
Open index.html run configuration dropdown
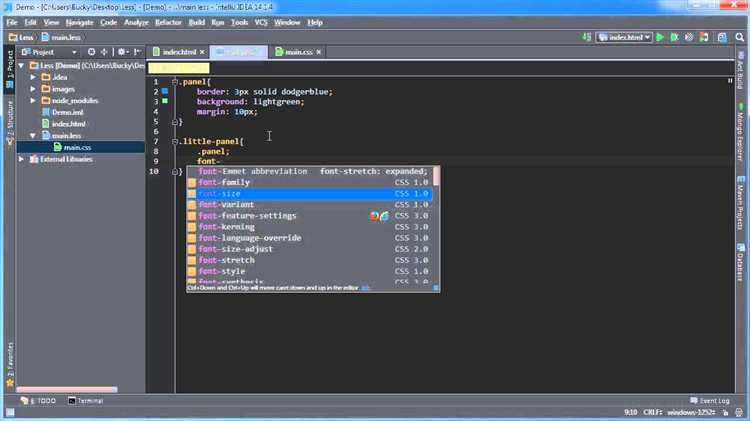(x=623, y=37)
